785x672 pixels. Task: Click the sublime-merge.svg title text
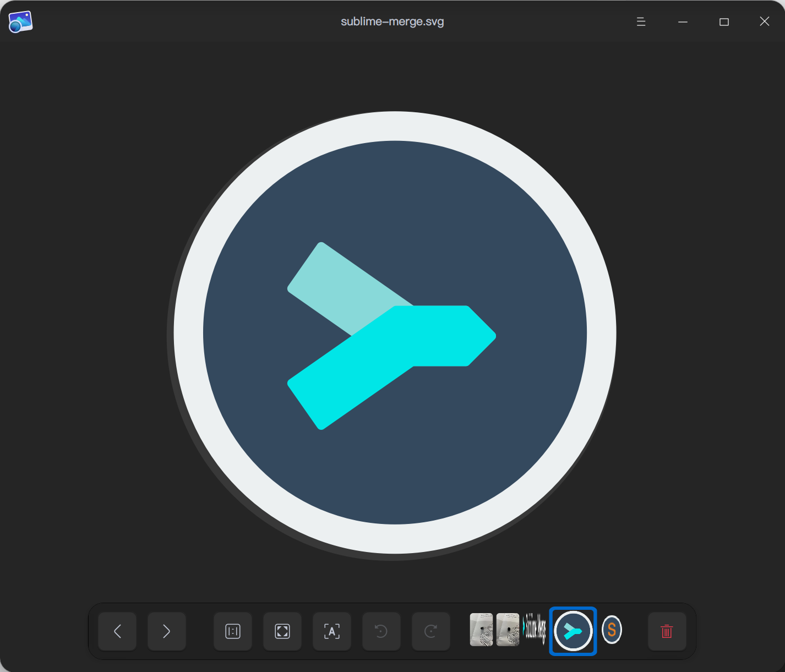click(392, 22)
